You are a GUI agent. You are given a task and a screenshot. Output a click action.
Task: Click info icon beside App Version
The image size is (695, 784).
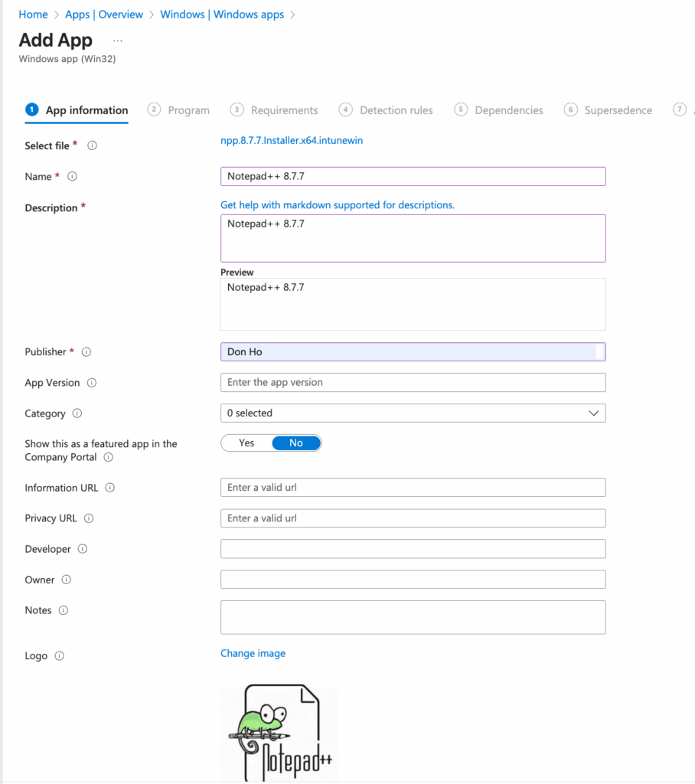[x=92, y=383]
